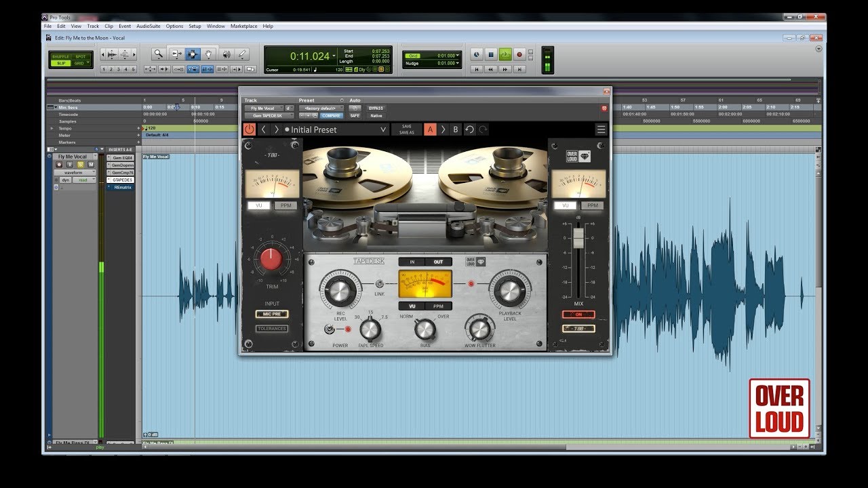The image size is (868, 488).
Task: Toggle the TOLERANCES button
Action: coord(271,329)
